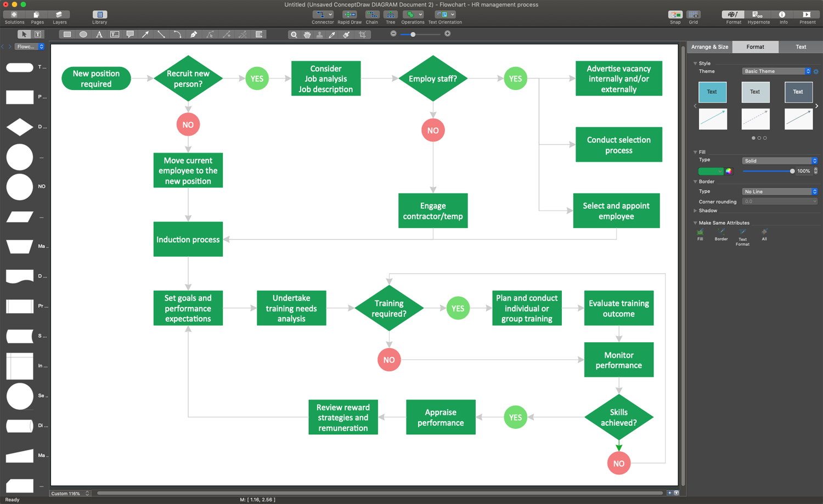The width and height of the screenshot is (823, 504).
Task: Open the Fill Type Solid dropdown
Action: (x=780, y=161)
